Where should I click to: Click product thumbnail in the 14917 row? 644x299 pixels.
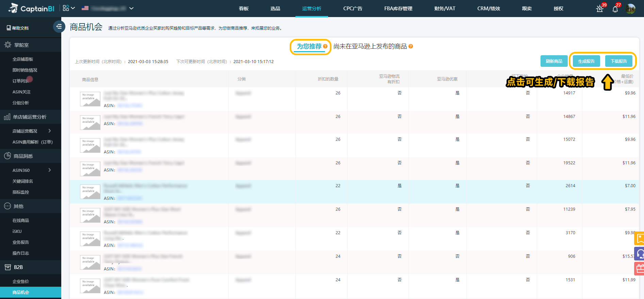point(90,99)
